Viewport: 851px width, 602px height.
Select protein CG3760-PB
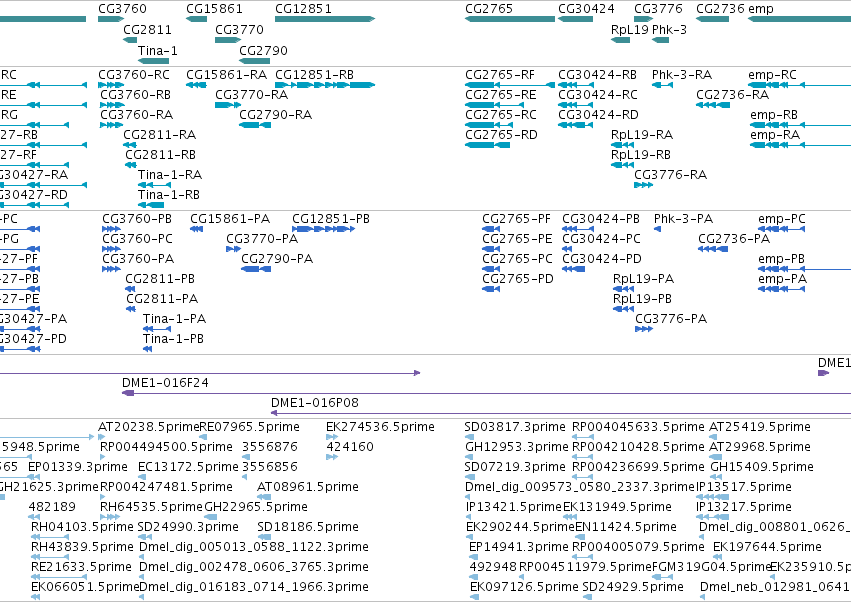[x=137, y=219]
